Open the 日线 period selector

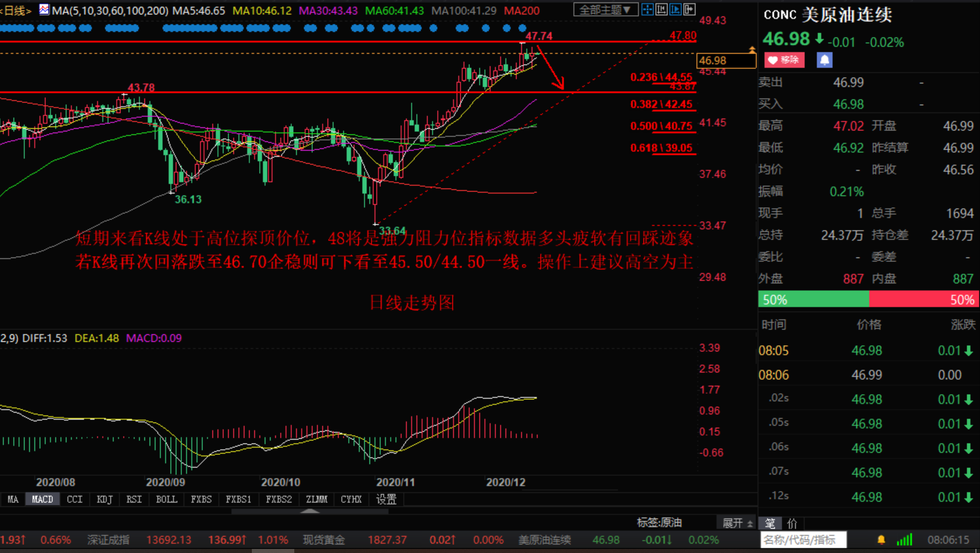pos(16,10)
